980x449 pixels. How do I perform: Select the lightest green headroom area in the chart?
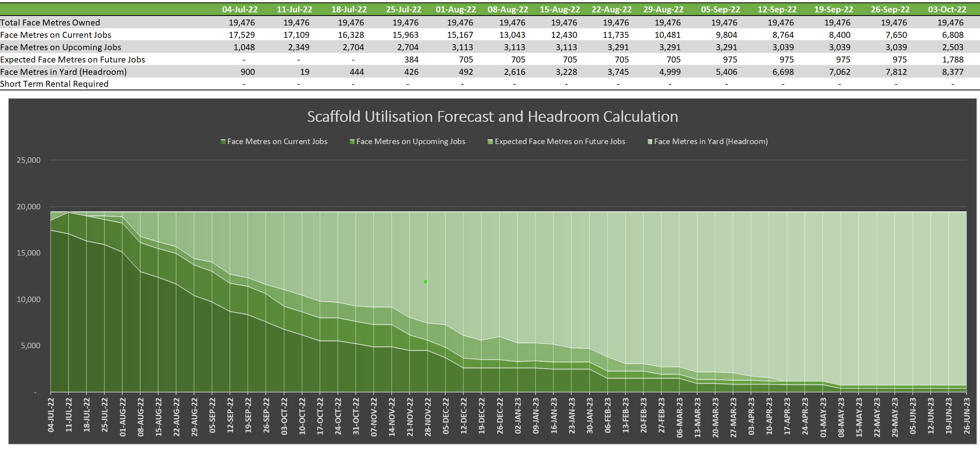717,259
